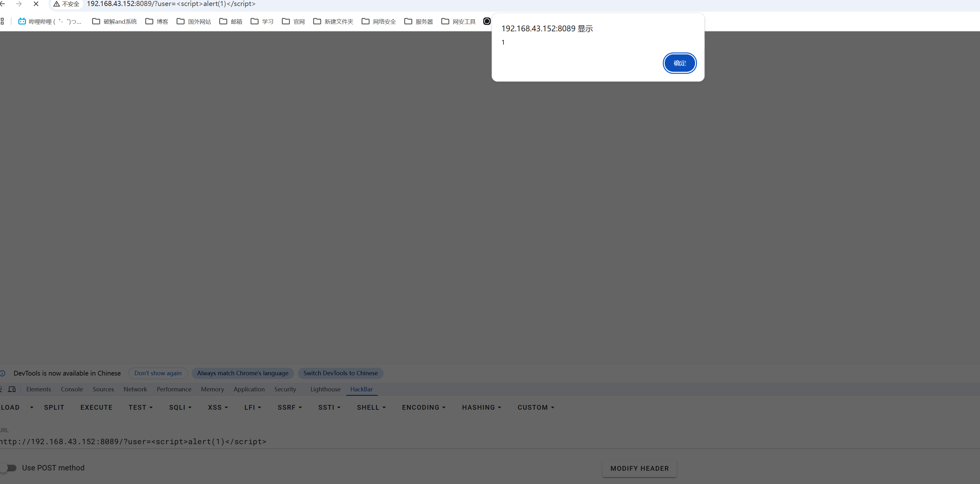
Task: Open the 博客 bookmark folder
Action: pyautogui.click(x=157, y=21)
